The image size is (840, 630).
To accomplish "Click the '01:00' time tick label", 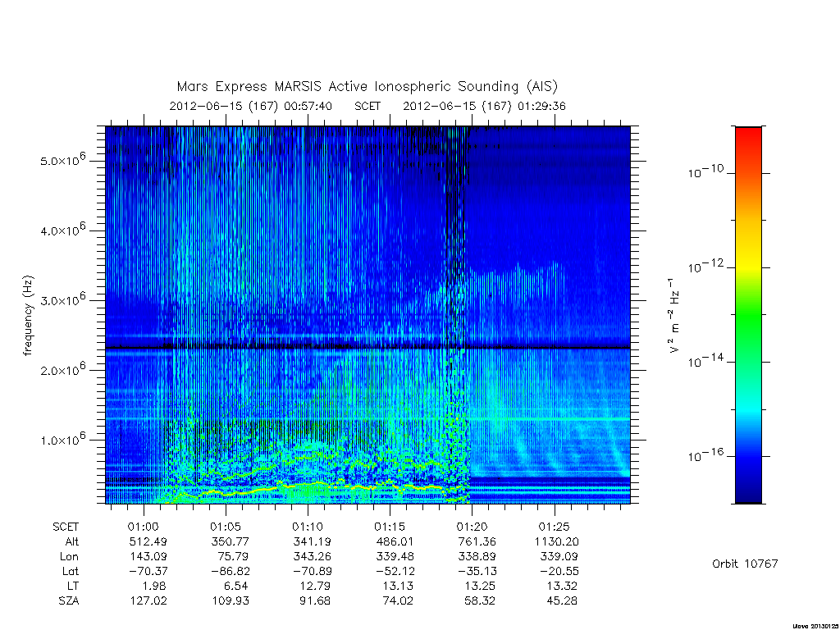I will tap(144, 527).
